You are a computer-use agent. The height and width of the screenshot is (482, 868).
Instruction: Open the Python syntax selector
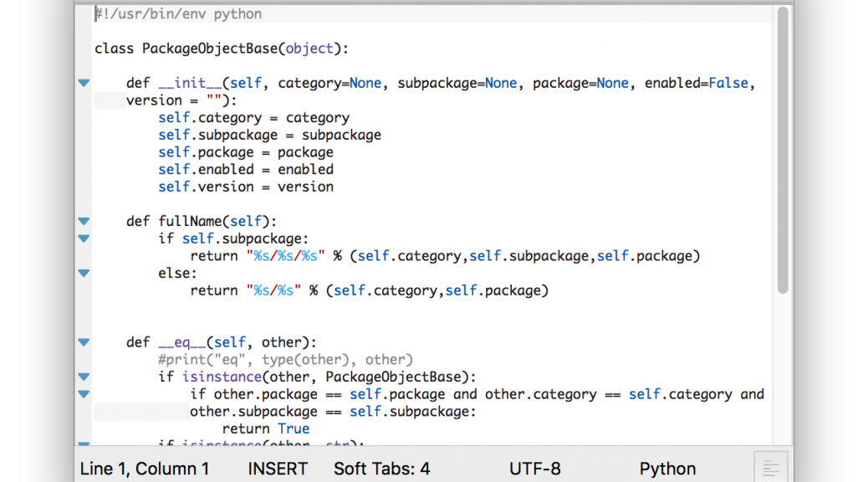667,469
